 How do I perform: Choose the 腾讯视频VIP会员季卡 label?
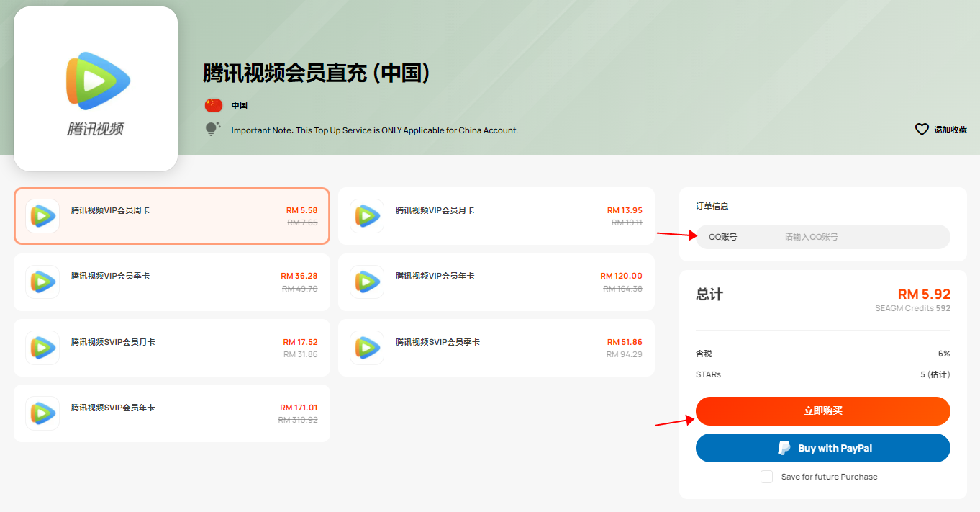[x=111, y=276]
